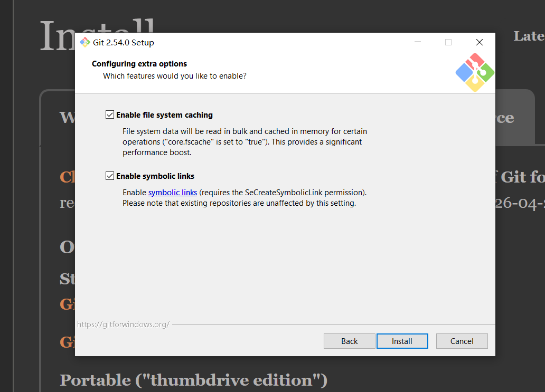Open the gitforwindows.org link

pos(123,324)
